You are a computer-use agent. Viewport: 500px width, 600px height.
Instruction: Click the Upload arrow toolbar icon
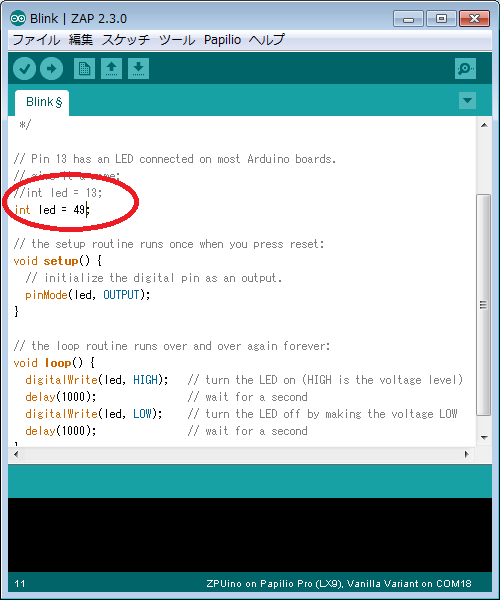point(51,69)
